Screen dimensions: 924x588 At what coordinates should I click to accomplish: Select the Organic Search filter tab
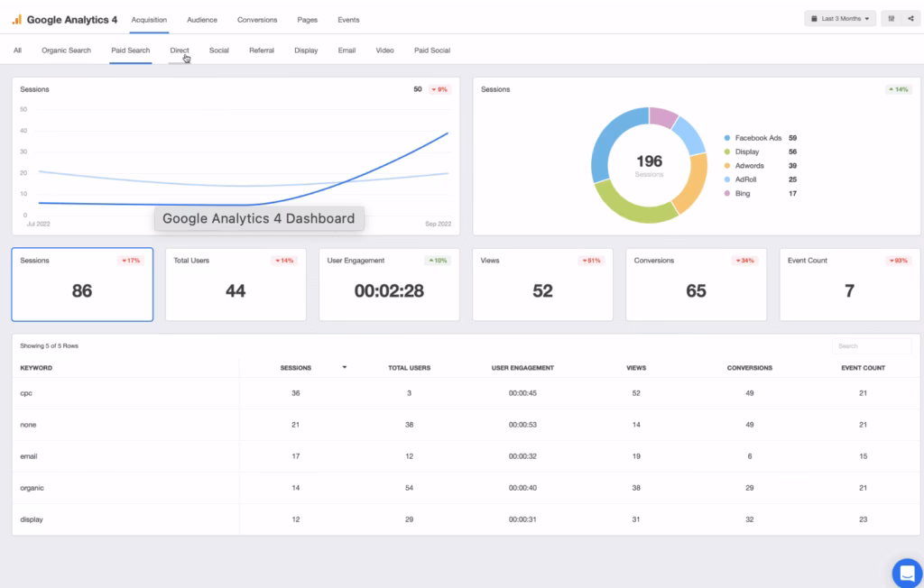click(x=66, y=51)
